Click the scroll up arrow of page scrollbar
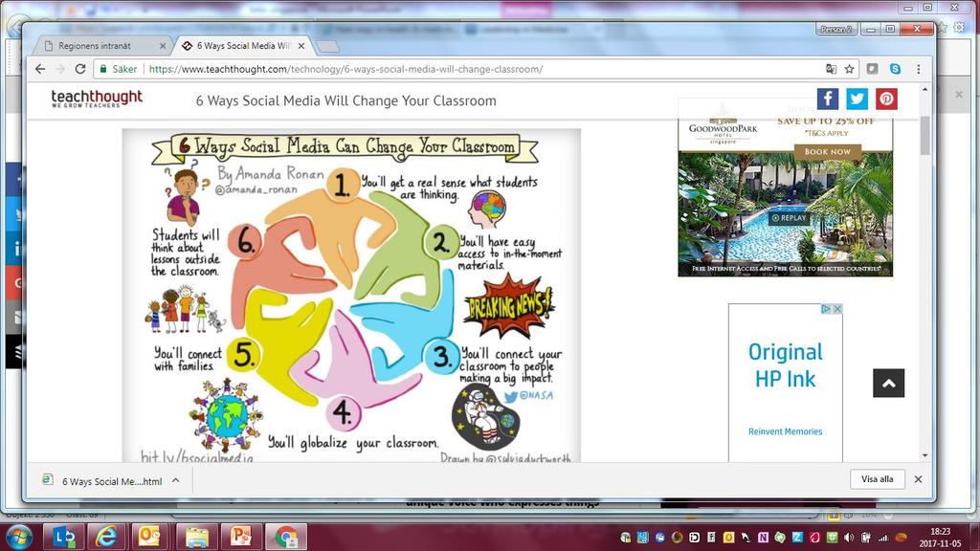This screenshot has width=980, height=551. pyautogui.click(x=925, y=90)
